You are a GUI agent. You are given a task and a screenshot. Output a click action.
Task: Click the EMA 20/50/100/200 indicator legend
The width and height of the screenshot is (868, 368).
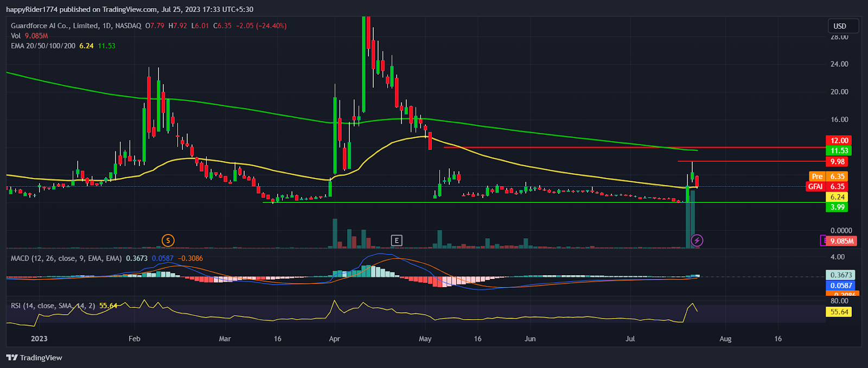pos(43,46)
